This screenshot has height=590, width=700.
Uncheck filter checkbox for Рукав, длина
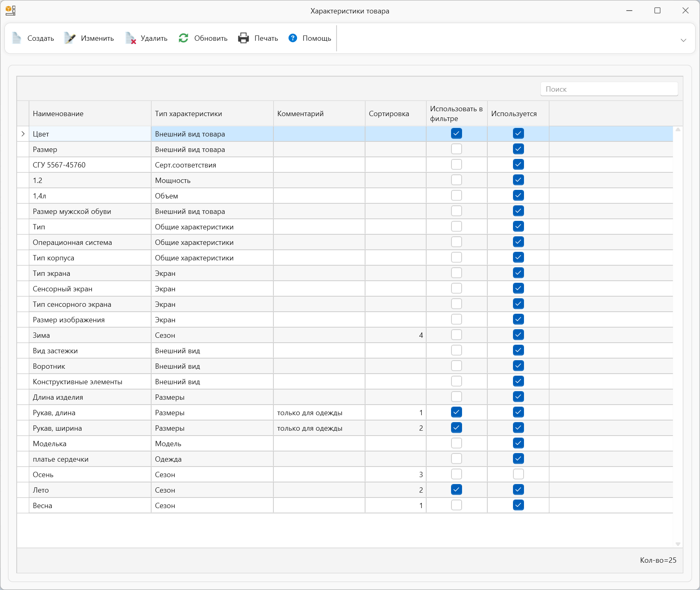[x=456, y=412]
